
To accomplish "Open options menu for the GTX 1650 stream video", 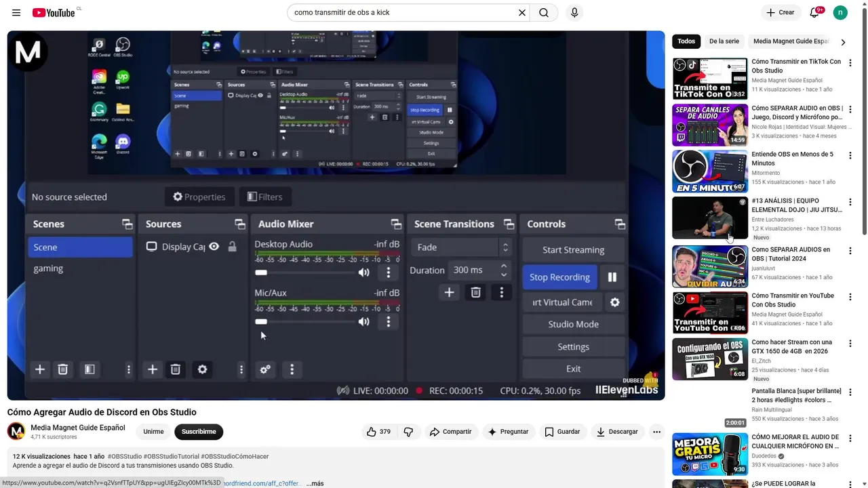I will pyautogui.click(x=850, y=344).
